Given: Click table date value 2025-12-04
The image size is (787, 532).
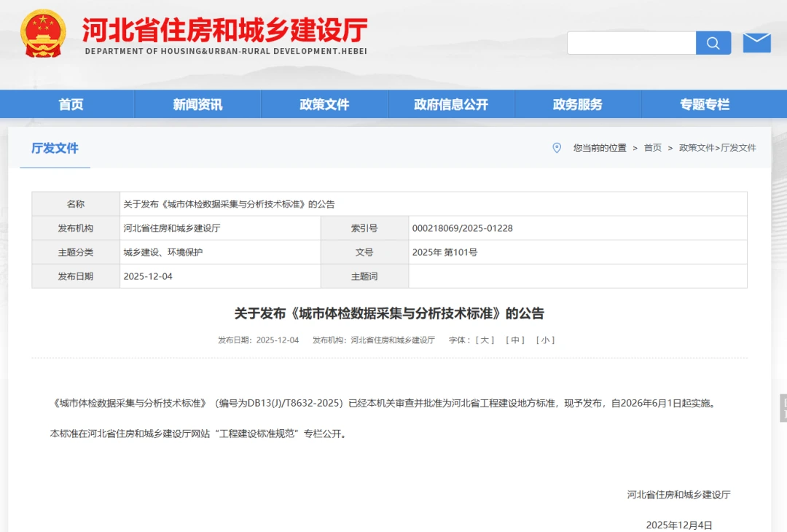Looking at the screenshot, I should click(148, 276).
